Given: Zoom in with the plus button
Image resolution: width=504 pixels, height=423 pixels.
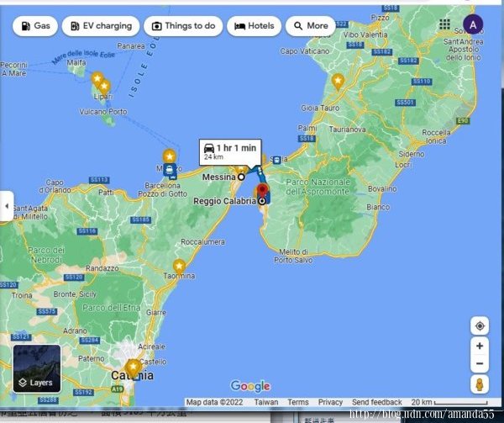Looking at the screenshot, I should coord(479,346).
